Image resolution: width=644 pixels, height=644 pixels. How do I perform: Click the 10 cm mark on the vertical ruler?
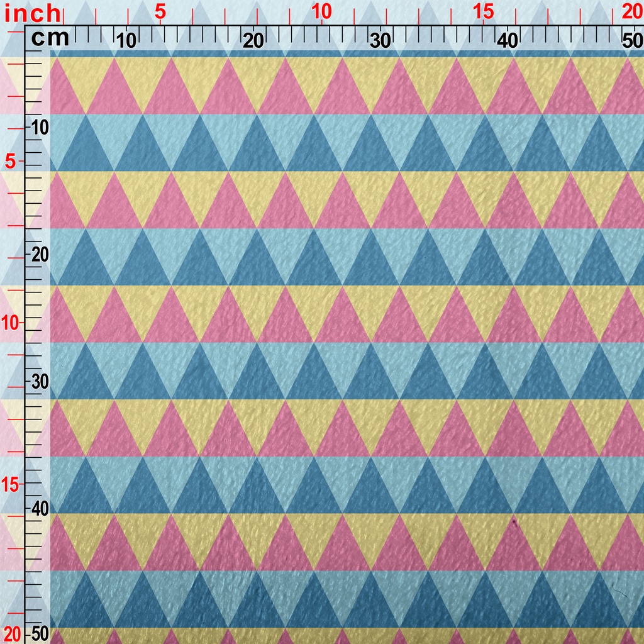click(x=40, y=128)
